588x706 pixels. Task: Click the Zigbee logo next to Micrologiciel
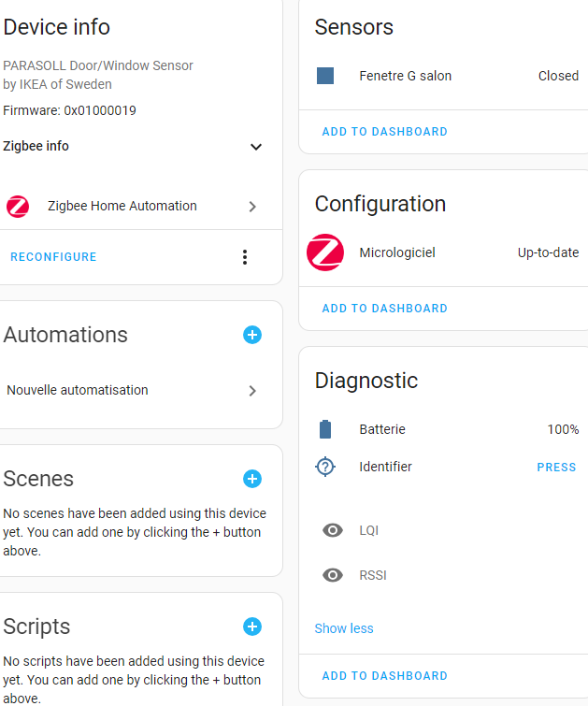pyautogui.click(x=325, y=252)
